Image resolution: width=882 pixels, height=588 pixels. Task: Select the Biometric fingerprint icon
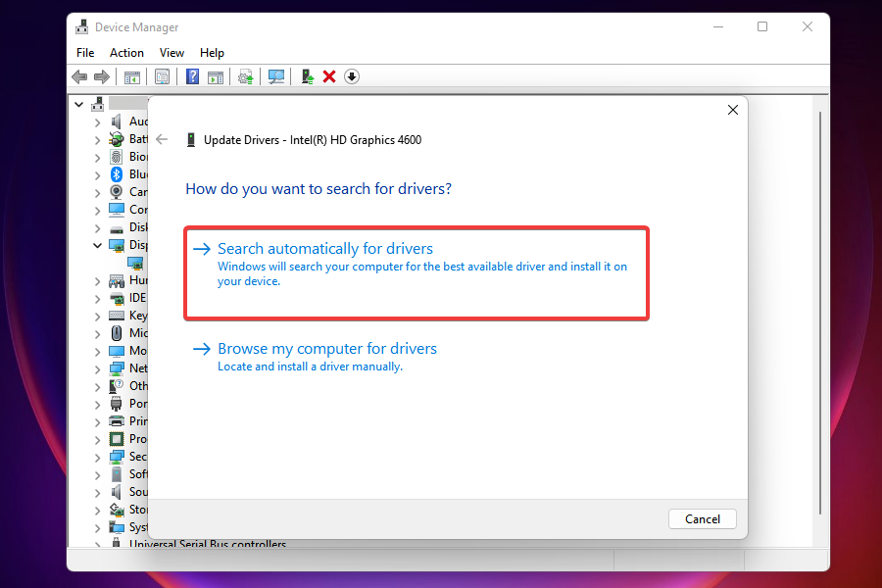pos(117,157)
